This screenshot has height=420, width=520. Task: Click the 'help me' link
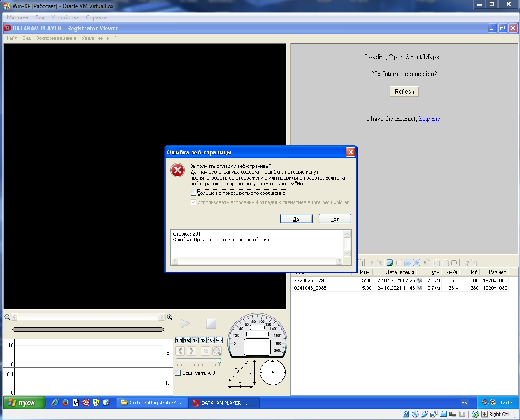pyautogui.click(x=430, y=119)
